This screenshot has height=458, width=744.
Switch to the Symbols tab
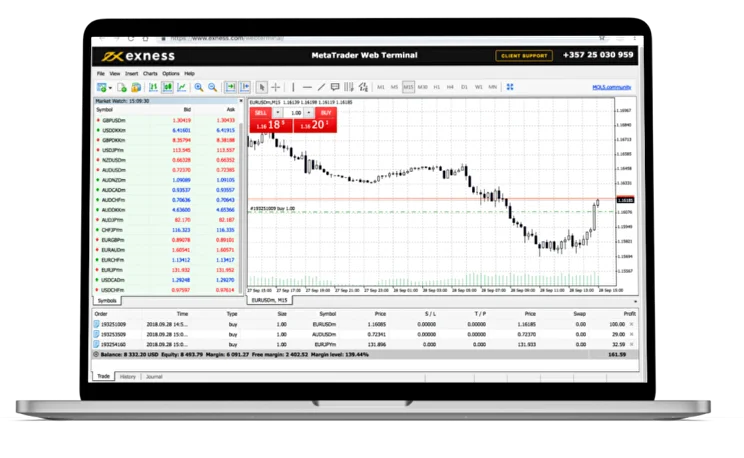coord(107,300)
